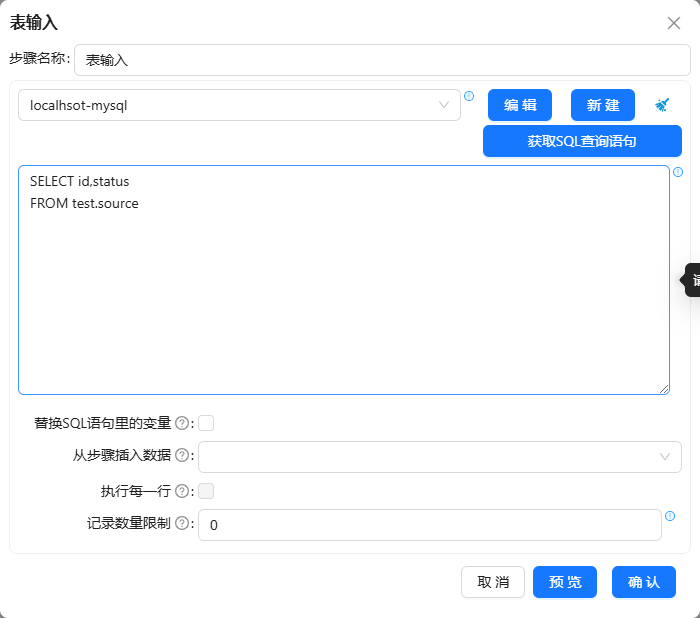Toggle the 执行每一行 checkbox

206,491
